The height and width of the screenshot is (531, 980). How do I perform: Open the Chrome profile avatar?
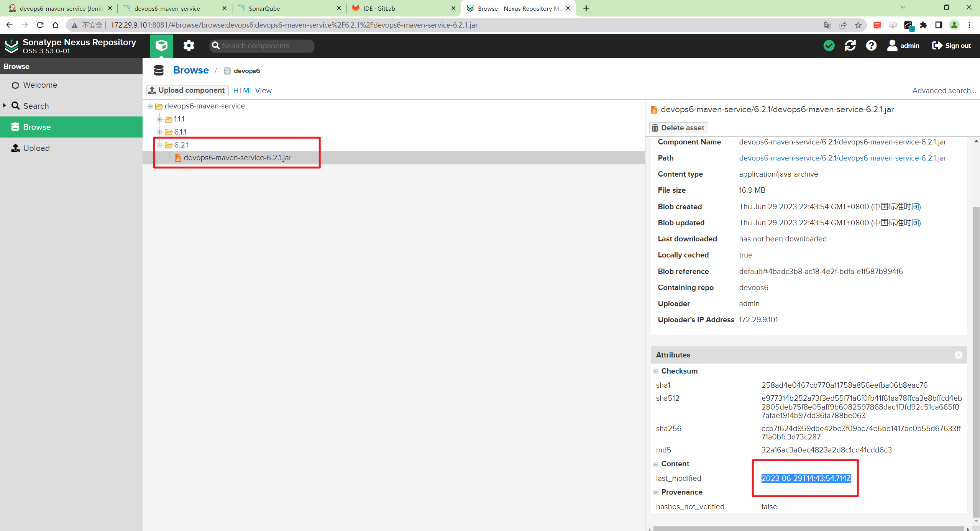click(954, 25)
